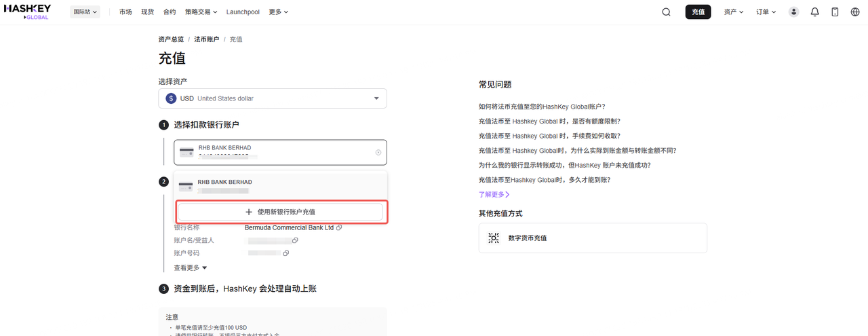
Task: Go to HashKey Global home logo
Action: coord(28,12)
